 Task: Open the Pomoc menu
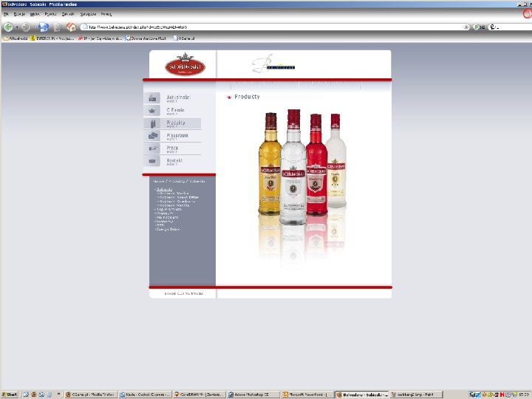click(x=106, y=14)
